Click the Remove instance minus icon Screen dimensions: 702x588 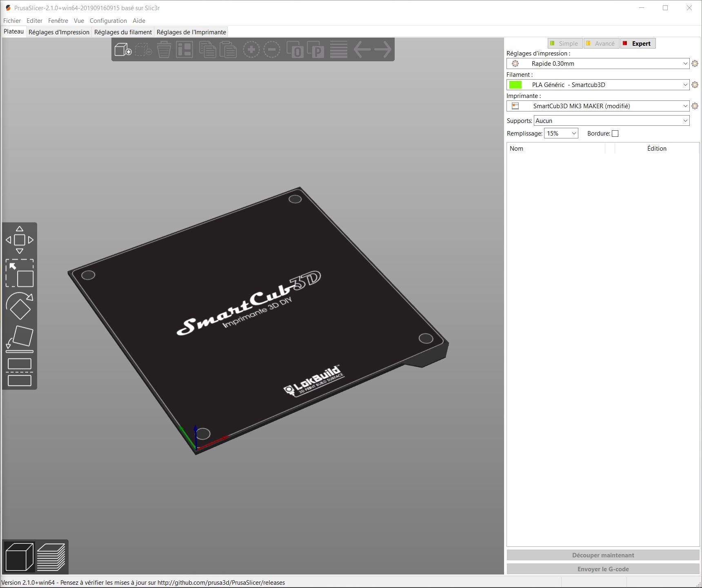coord(272,50)
